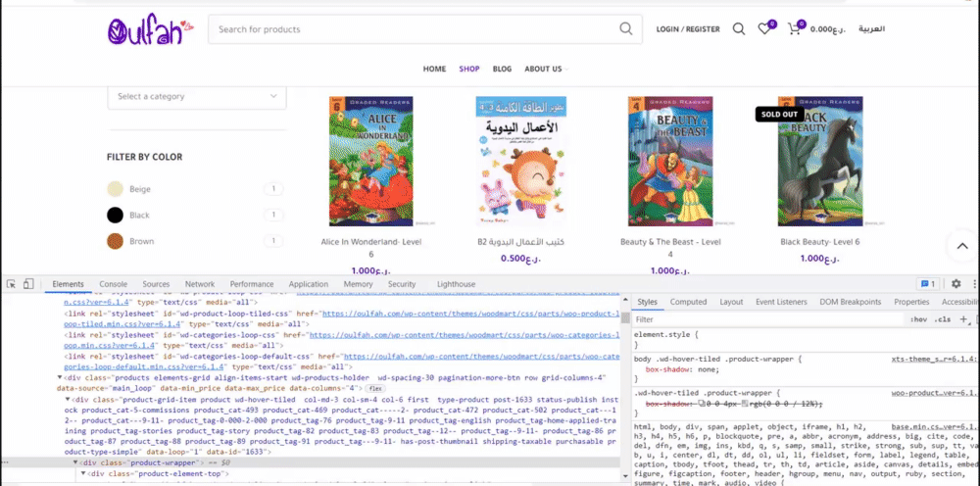Add a new style rule with the plus icon

coord(963,319)
